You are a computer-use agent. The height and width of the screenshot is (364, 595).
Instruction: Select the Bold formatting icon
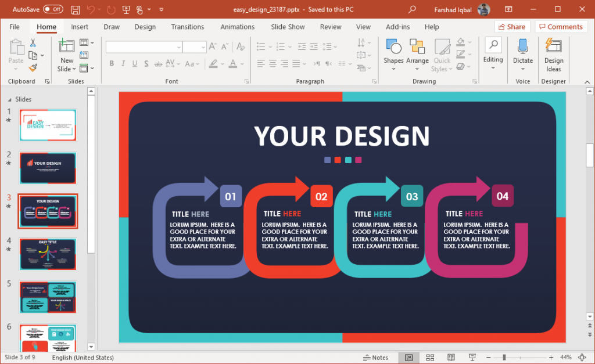point(112,64)
